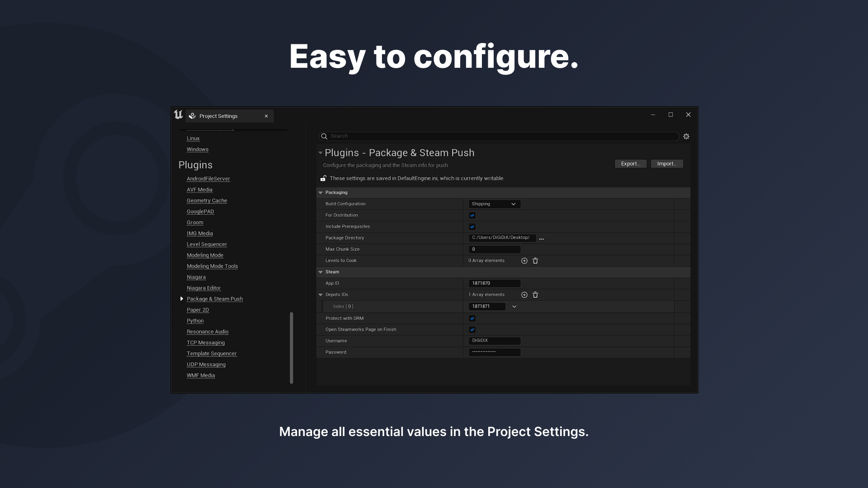Click the lock icon beside DefaultEngine.ini notice

pyautogui.click(x=324, y=178)
